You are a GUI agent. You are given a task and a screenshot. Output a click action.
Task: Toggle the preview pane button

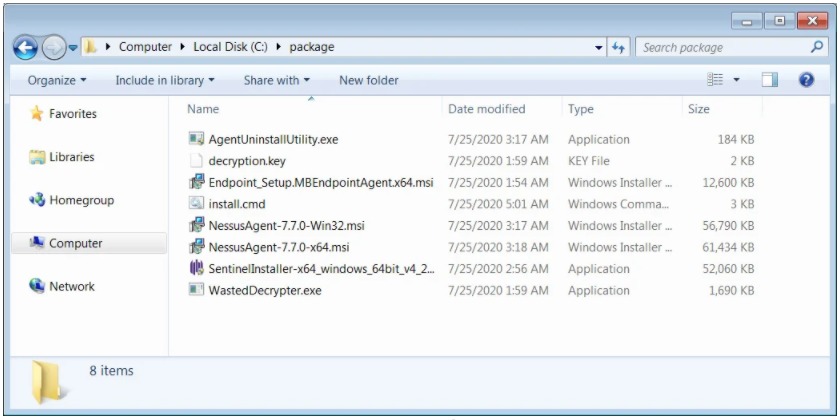pos(770,80)
